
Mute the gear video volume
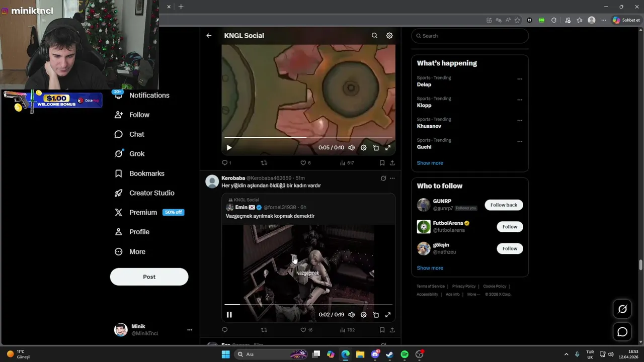click(x=352, y=148)
